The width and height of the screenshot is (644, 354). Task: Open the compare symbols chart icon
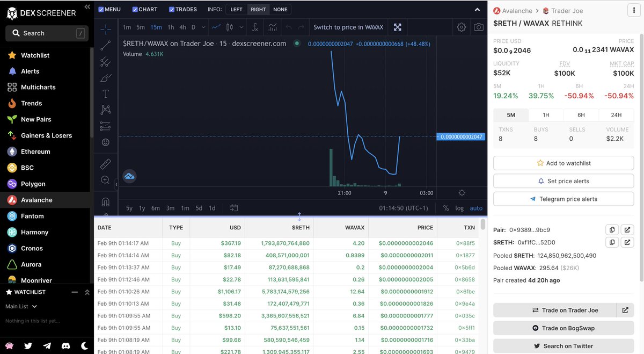[x=273, y=27]
